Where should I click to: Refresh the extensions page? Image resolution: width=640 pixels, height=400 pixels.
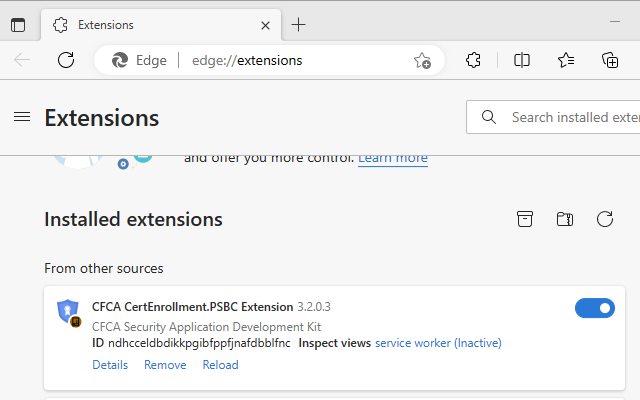(66, 60)
